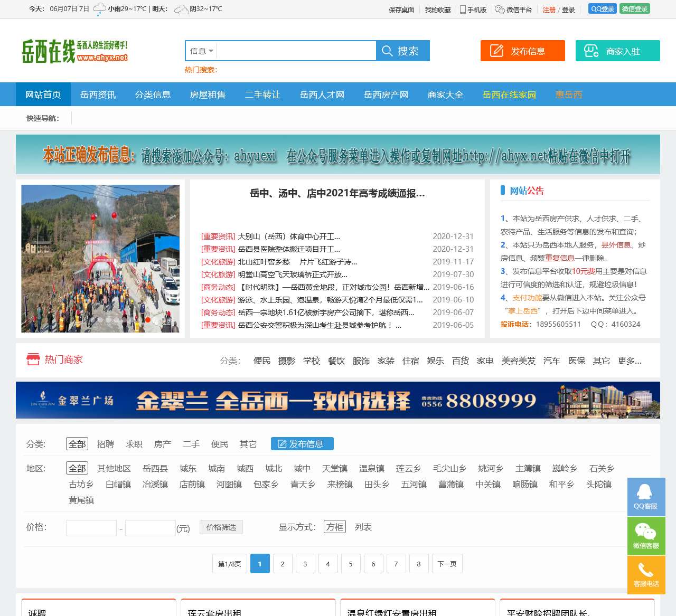This screenshot has height=616, width=676.
Task: Click the pencil icon on orange 发布信息 button
Action: (x=496, y=50)
